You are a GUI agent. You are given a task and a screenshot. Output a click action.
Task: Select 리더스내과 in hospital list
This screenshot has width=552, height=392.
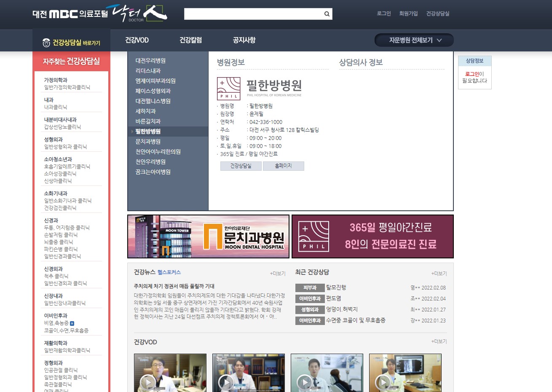tap(148, 71)
